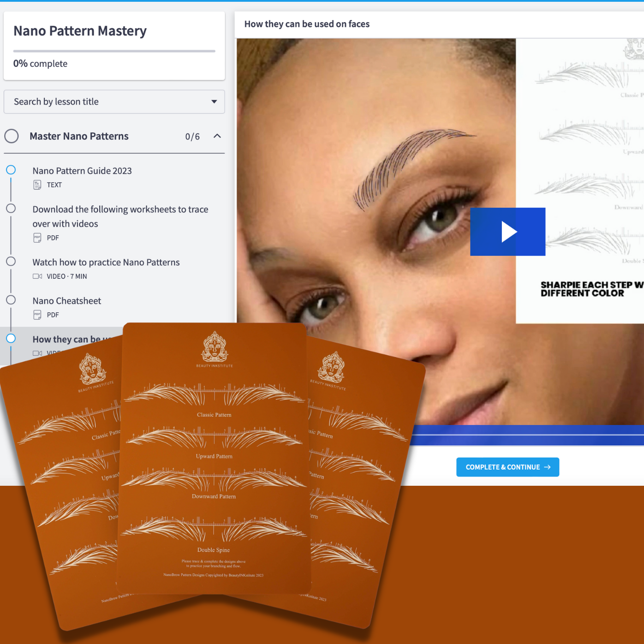644x644 pixels.
Task: Click the Beauty Inkstitute logo on left card
Action: [x=92, y=369]
